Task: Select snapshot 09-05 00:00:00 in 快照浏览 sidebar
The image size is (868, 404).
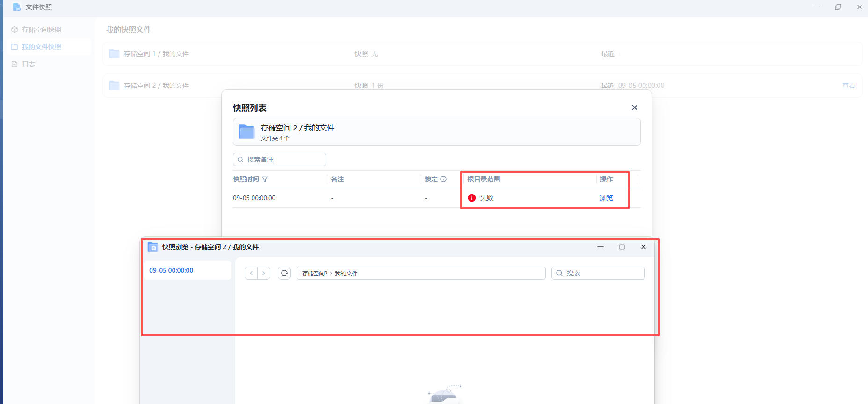Action: click(187, 270)
